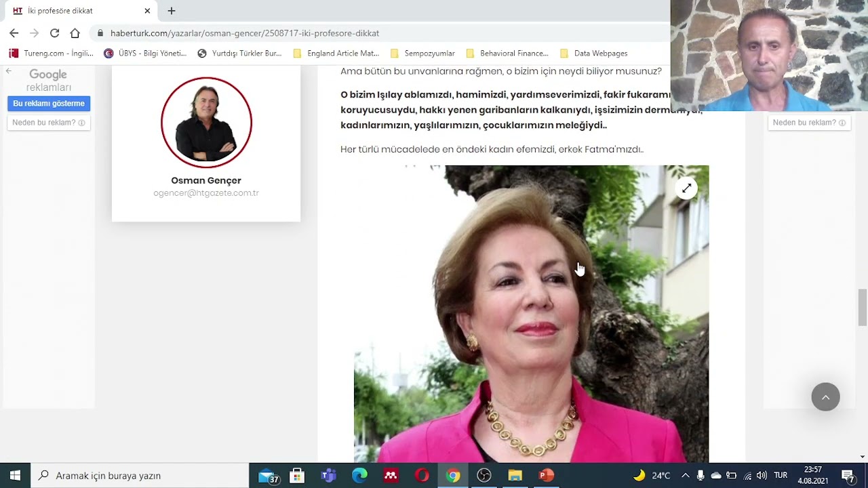
Task: Click ogencer@htgazete.com.tr email link
Action: click(x=206, y=193)
